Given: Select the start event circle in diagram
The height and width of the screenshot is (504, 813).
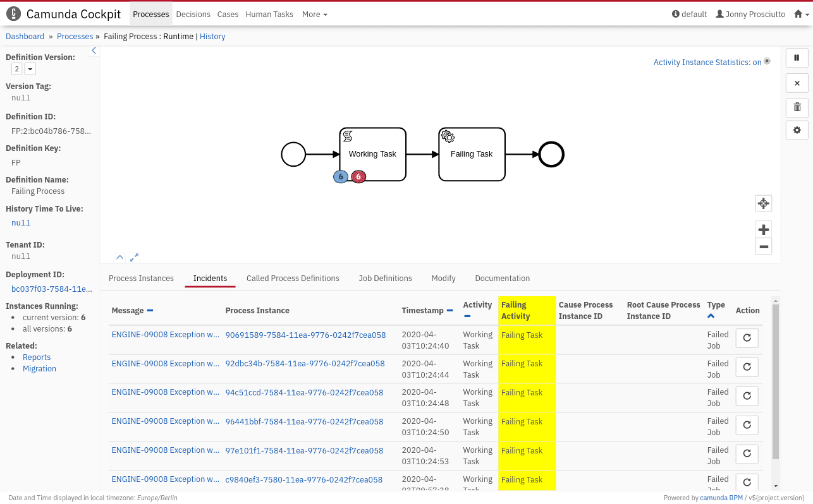Looking at the screenshot, I should [x=293, y=154].
